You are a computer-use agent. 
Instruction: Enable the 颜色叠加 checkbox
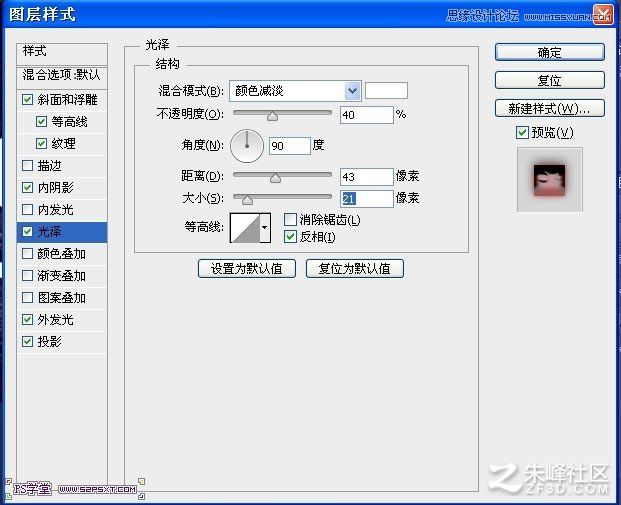27,253
